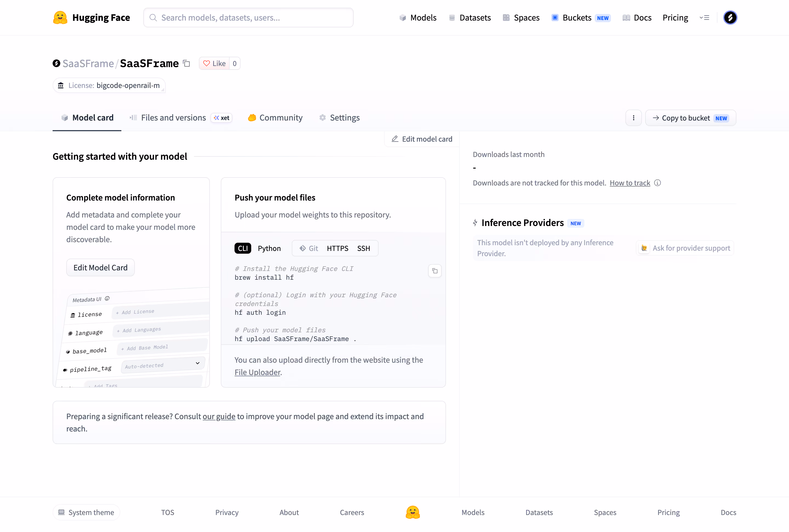Click the search magnifier icon
This screenshot has width=789, height=532.
click(153, 18)
